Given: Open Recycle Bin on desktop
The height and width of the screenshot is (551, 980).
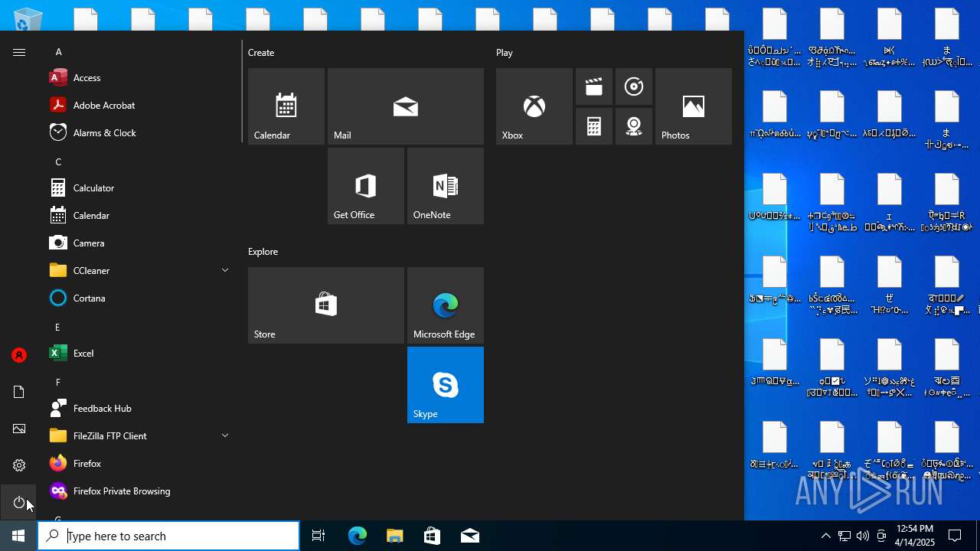Looking at the screenshot, I should coord(28,18).
